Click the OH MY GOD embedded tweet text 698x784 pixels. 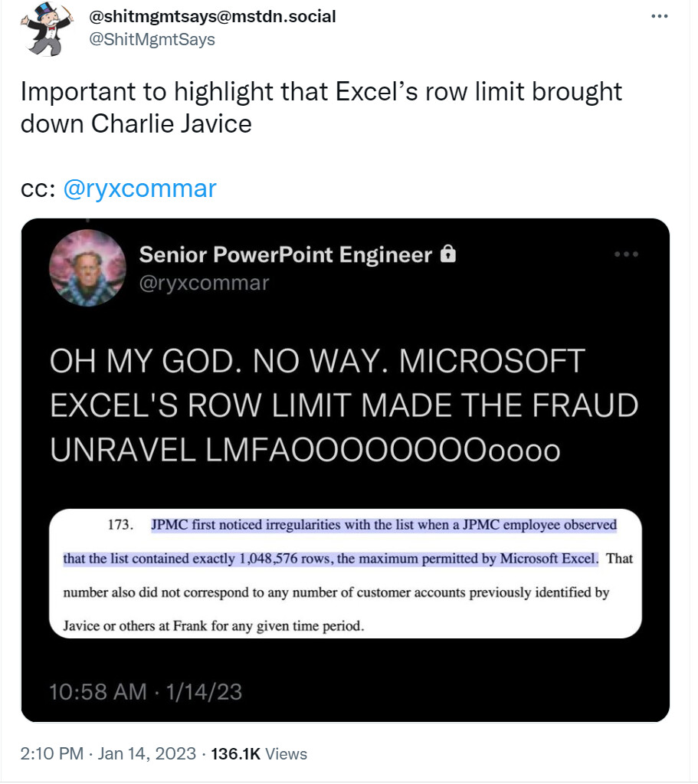tap(344, 405)
